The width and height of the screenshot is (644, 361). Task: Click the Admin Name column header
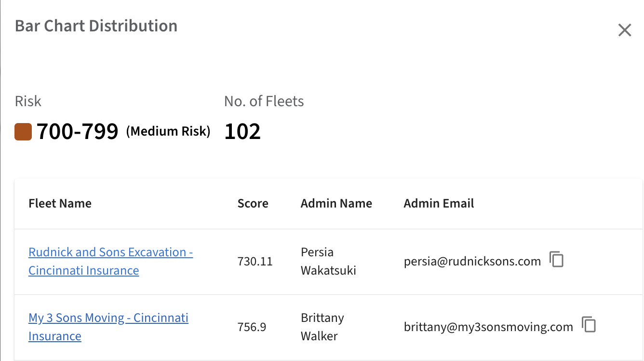[x=336, y=204]
